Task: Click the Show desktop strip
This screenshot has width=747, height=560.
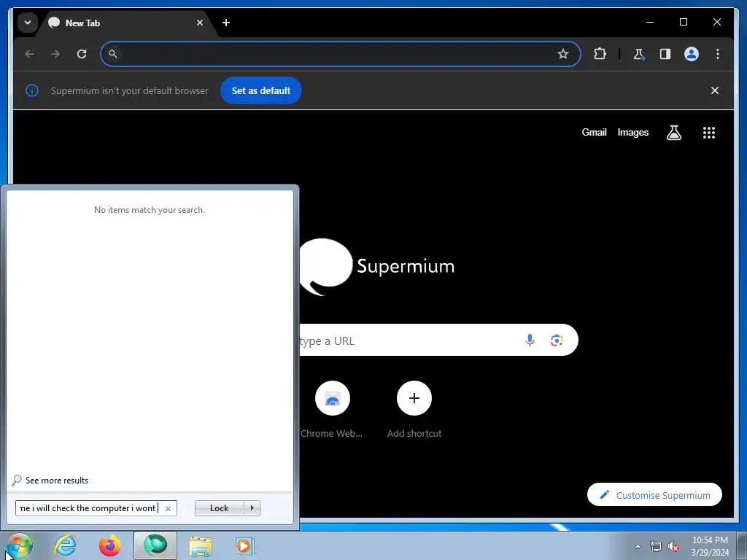Action: [742, 545]
